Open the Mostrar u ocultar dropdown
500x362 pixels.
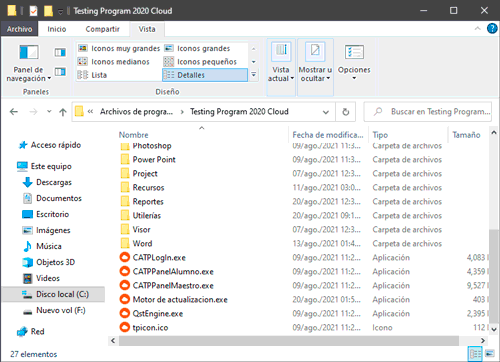point(315,67)
